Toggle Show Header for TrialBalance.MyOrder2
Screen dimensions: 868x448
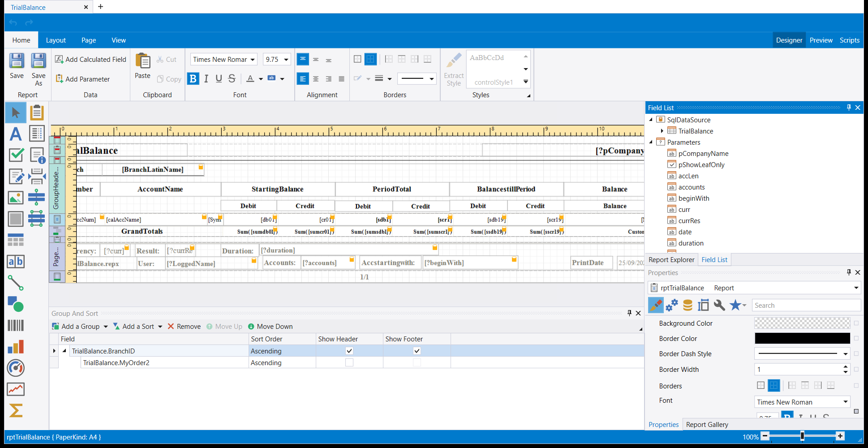pos(349,362)
